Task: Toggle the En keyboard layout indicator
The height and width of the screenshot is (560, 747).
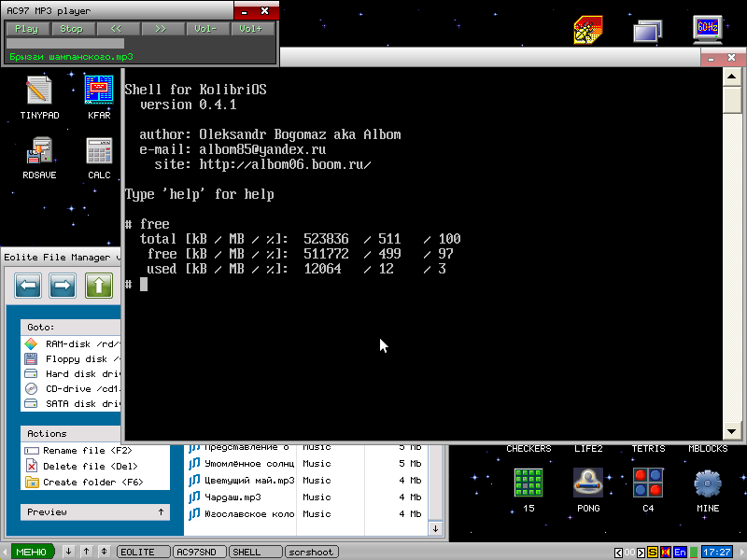Action: click(x=681, y=553)
